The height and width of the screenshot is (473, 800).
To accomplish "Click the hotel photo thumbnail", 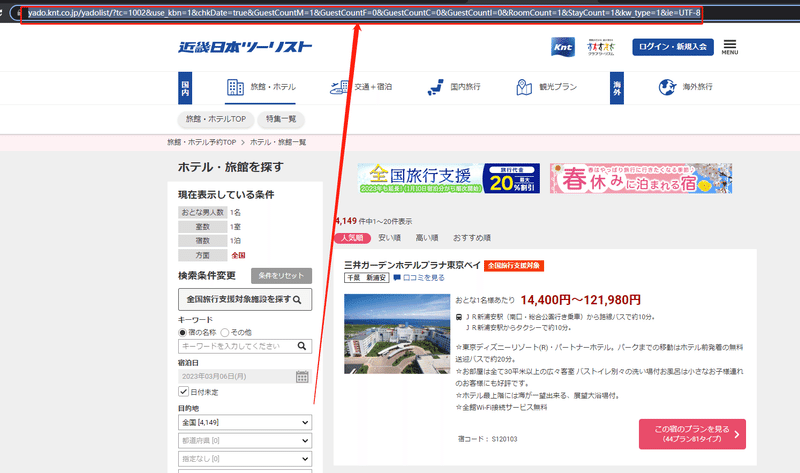I will (x=397, y=334).
